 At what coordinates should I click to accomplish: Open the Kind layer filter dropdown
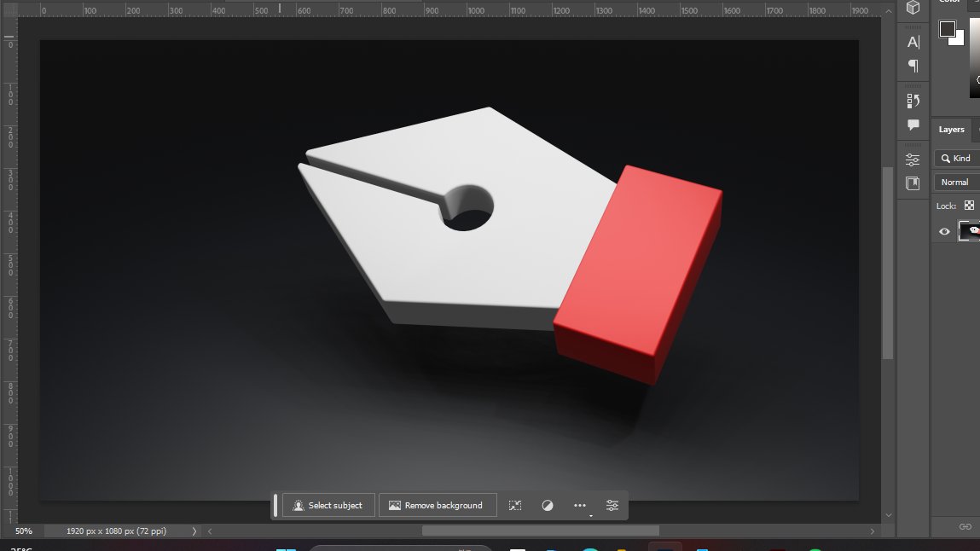click(x=957, y=159)
